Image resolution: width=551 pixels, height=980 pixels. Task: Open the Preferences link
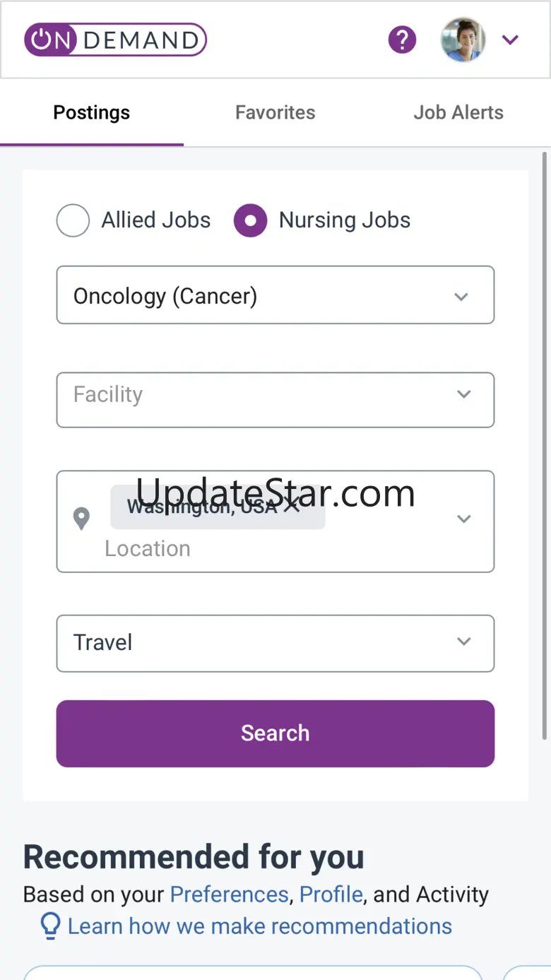(x=230, y=895)
